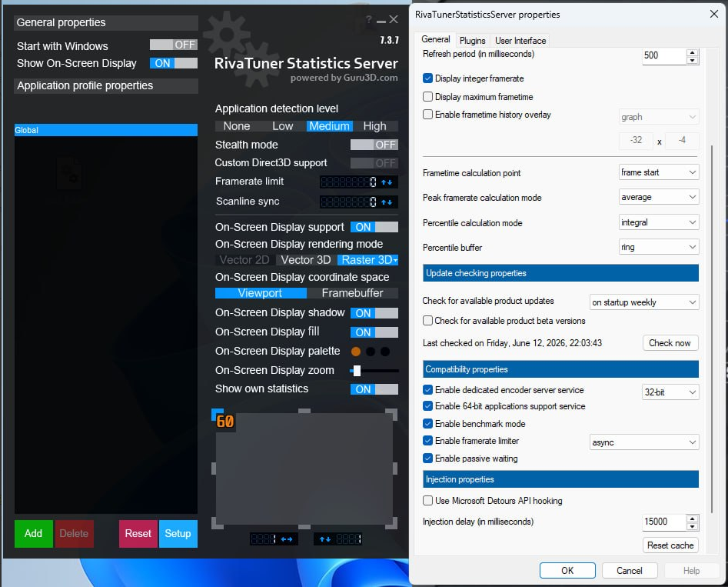728x587 pixels.
Task: Open Percentile buffer ring dropdown
Action: coord(659,247)
